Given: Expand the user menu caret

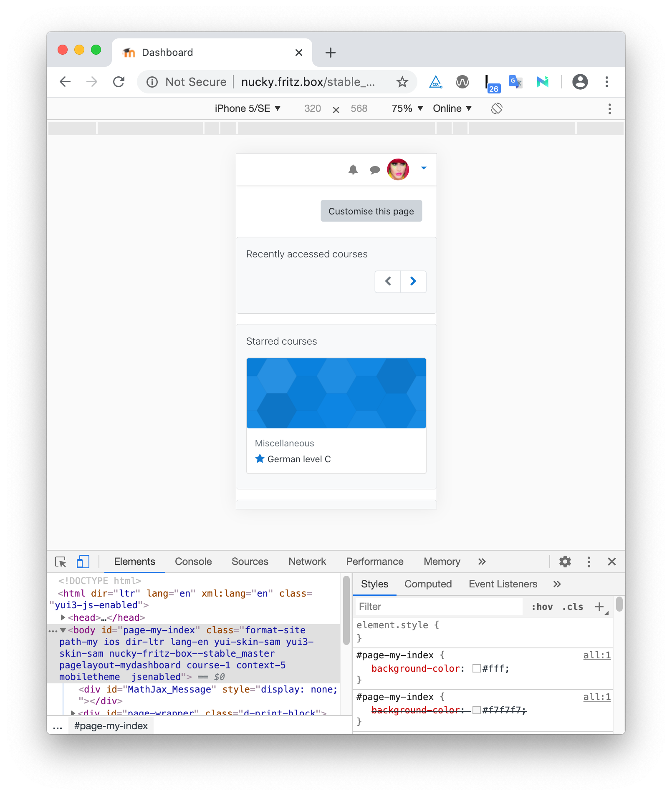Looking at the screenshot, I should point(424,168).
